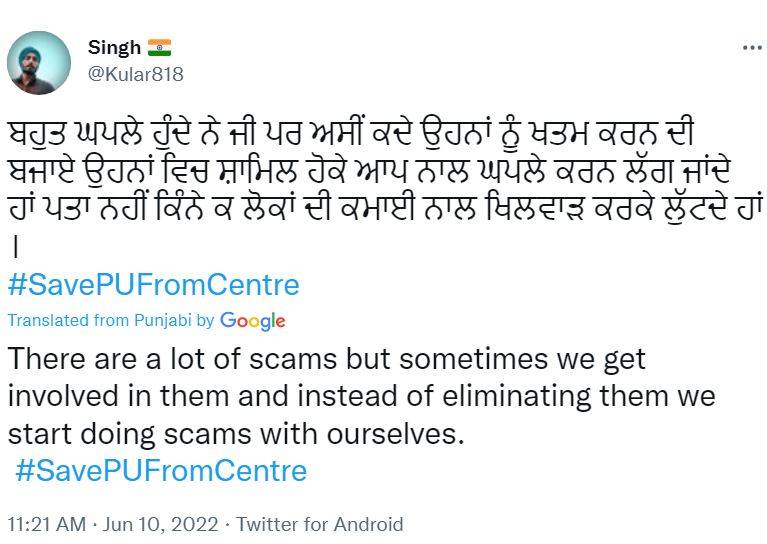The width and height of the screenshot is (767, 544).
Task: Click the "Translated from Punjabi by" label
Action: coord(110,321)
